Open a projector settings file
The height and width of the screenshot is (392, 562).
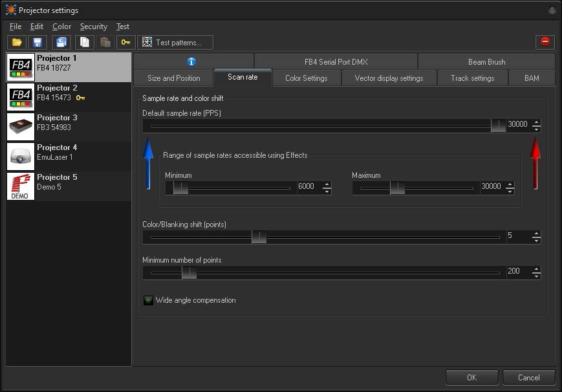[x=17, y=42]
